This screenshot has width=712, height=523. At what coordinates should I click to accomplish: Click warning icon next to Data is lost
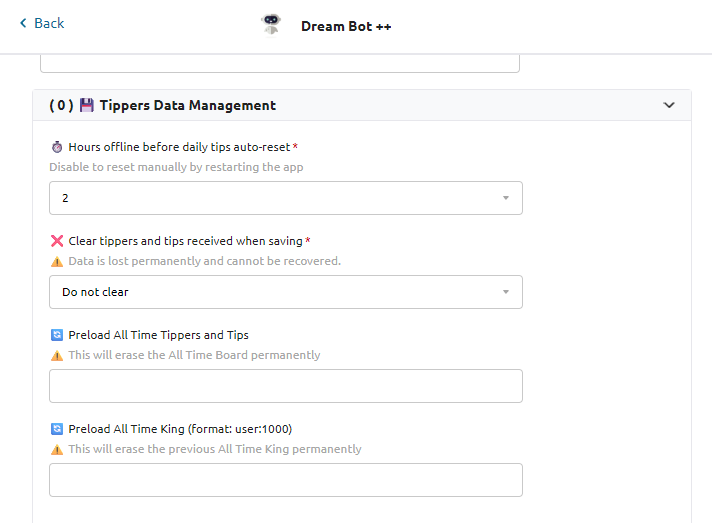tap(57, 262)
